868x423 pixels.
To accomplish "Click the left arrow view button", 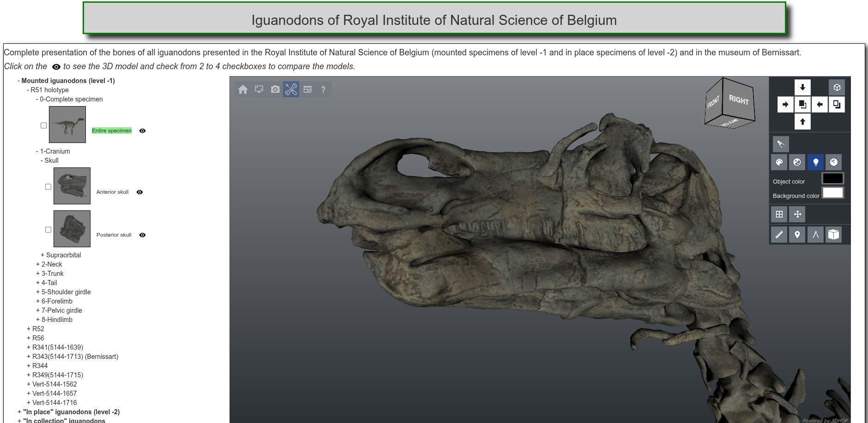I will pos(820,104).
